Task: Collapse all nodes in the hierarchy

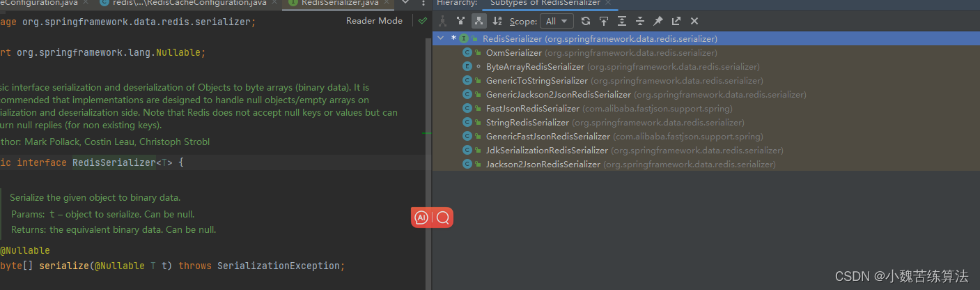Action: click(x=640, y=21)
